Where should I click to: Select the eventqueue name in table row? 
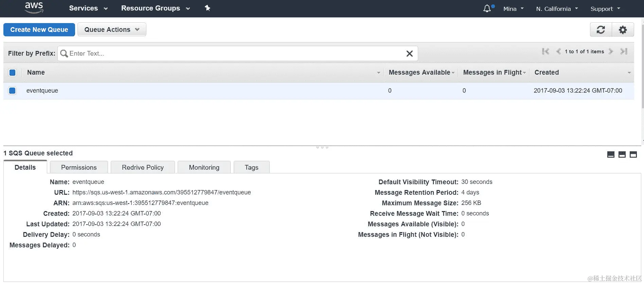[x=42, y=91]
